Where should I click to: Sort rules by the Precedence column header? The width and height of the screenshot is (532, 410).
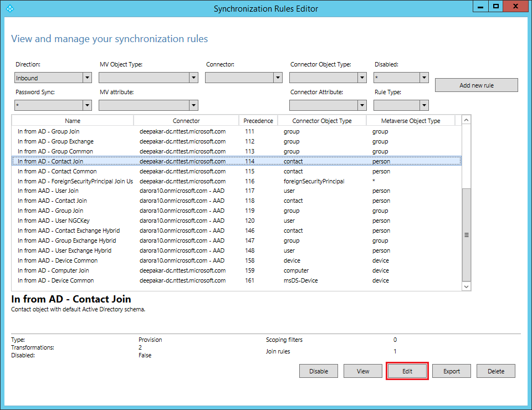coord(258,120)
